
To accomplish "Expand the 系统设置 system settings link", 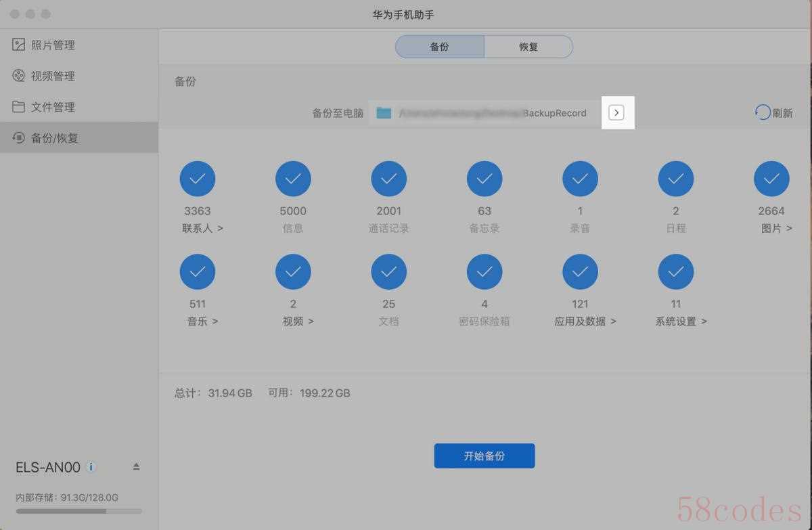I will 681,322.
